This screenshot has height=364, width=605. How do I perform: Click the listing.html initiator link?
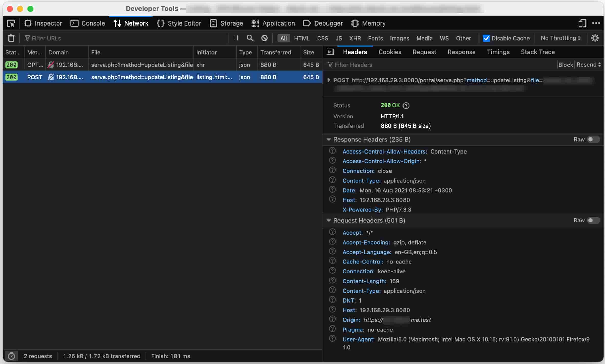[214, 77]
